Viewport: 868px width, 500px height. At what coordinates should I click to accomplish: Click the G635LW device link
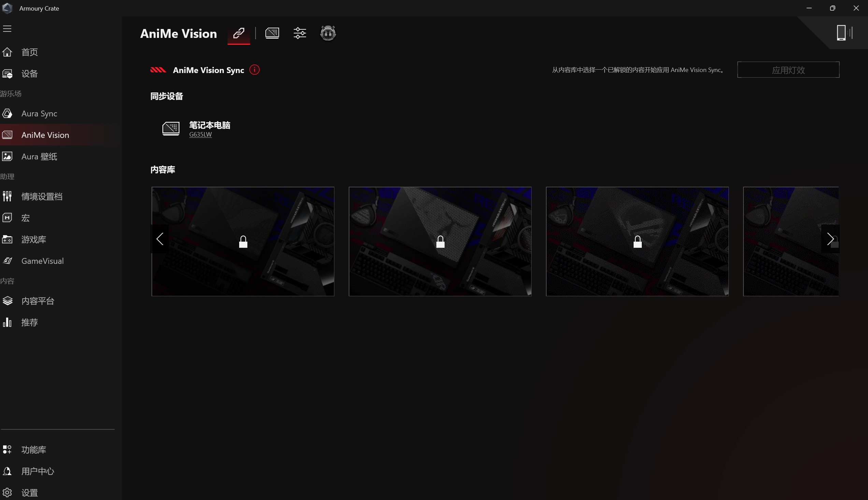click(200, 134)
